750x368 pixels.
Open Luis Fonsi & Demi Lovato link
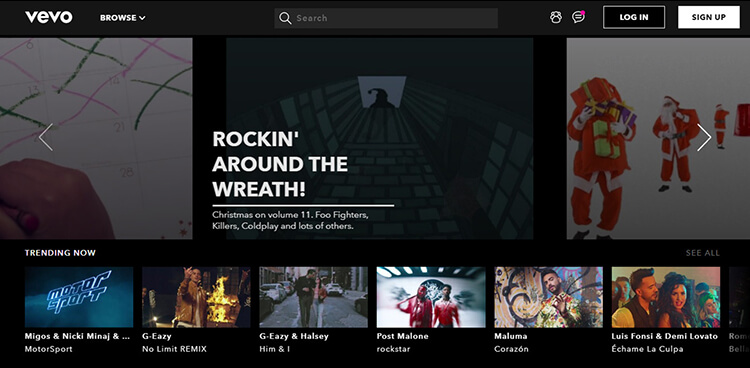tap(665, 336)
